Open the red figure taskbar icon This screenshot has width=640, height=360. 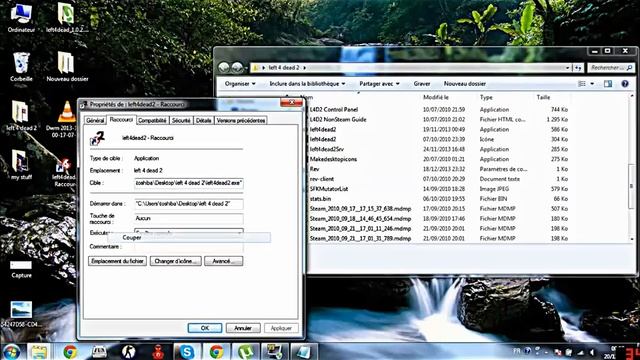coord(158,352)
